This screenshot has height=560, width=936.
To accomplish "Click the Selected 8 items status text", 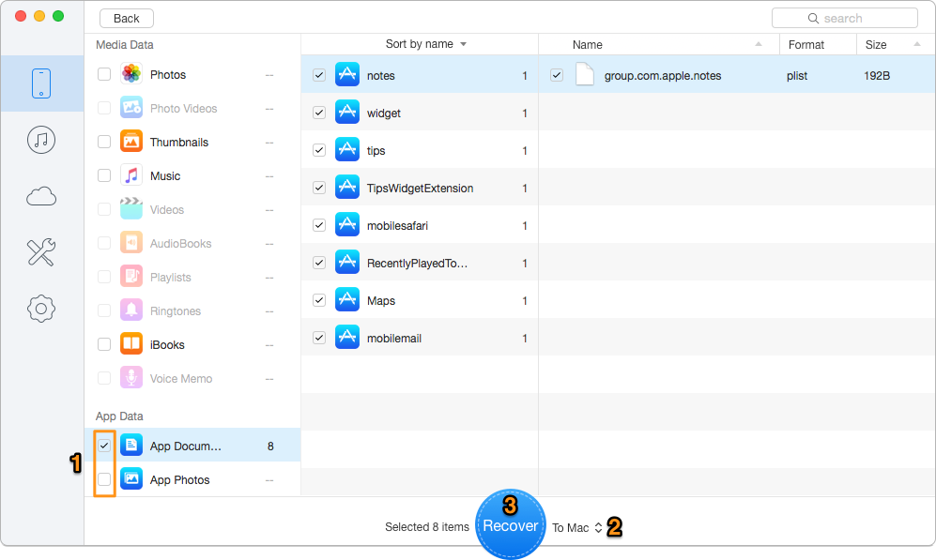I will 427,527.
